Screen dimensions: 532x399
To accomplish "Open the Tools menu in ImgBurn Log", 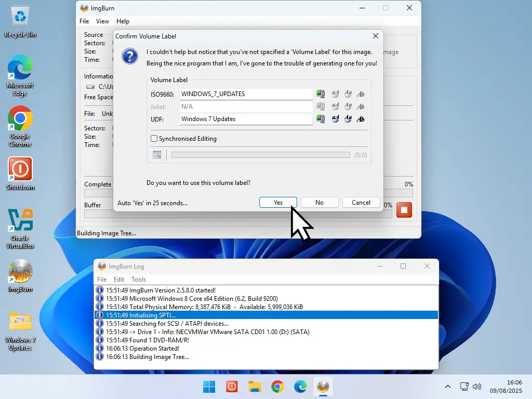I will [139, 280].
